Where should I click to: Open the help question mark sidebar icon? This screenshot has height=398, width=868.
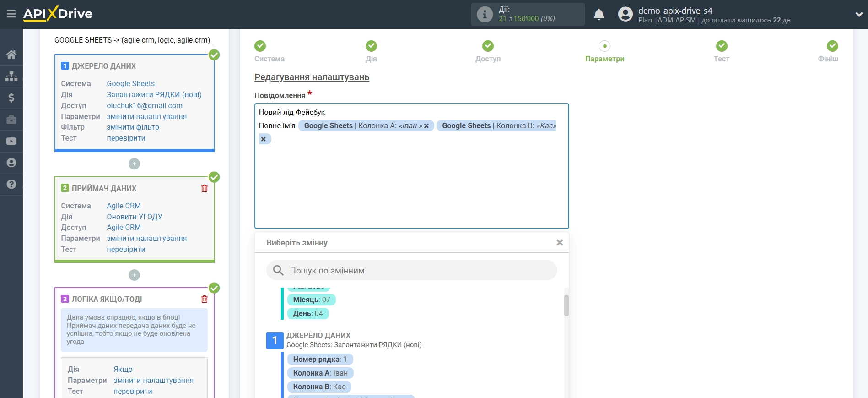click(11, 184)
